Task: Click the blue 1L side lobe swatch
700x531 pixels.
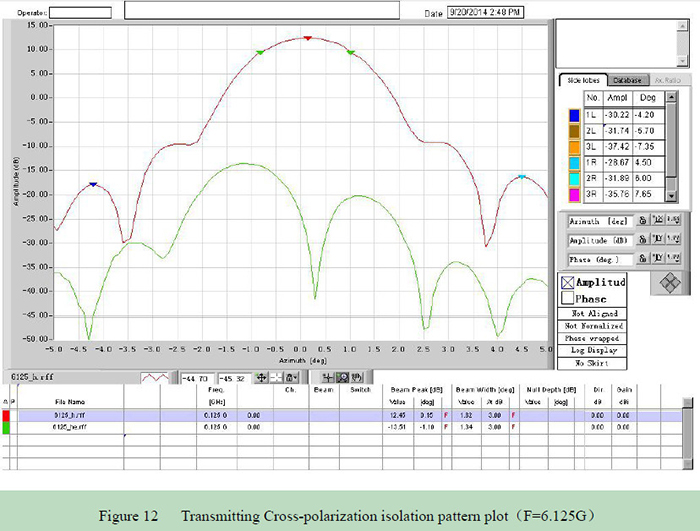Action: coord(574,116)
